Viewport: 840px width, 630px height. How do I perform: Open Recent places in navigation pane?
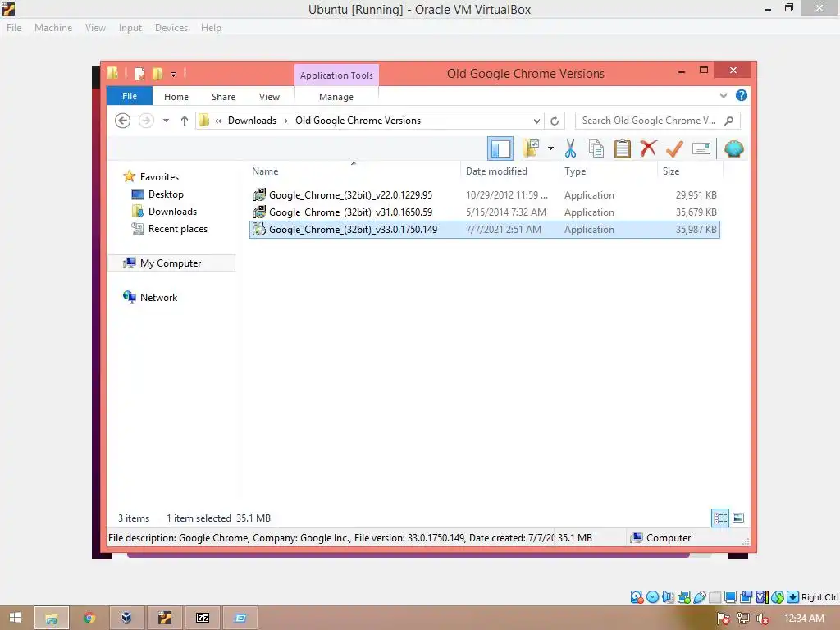177,228
